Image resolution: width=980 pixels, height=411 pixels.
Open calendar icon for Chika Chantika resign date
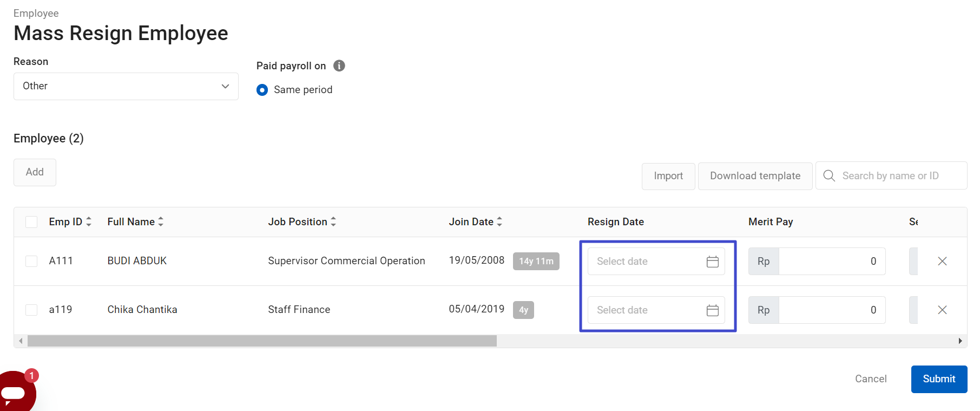712,310
